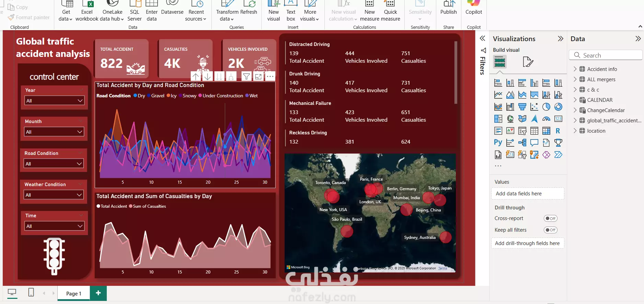The image size is (644, 304).
Task: Select the Page 1 tab
Action: (x=73, y=293)
